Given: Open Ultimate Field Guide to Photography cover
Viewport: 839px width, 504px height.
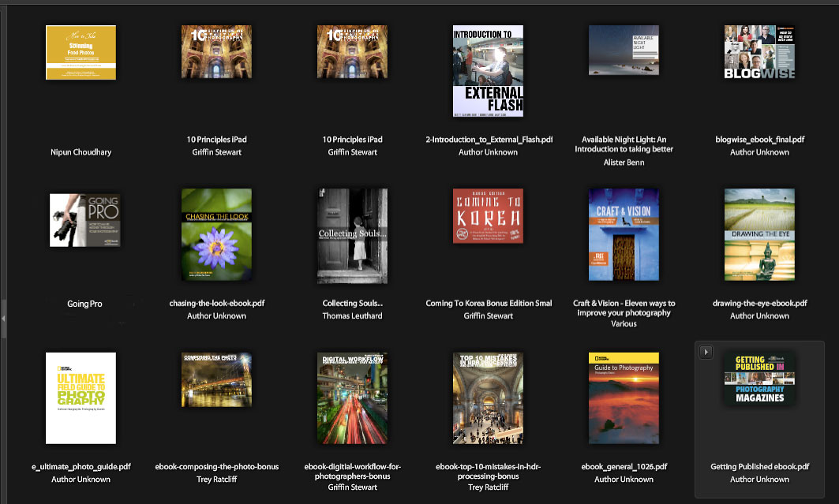Looking at the screenshot, I should point(81,398).
